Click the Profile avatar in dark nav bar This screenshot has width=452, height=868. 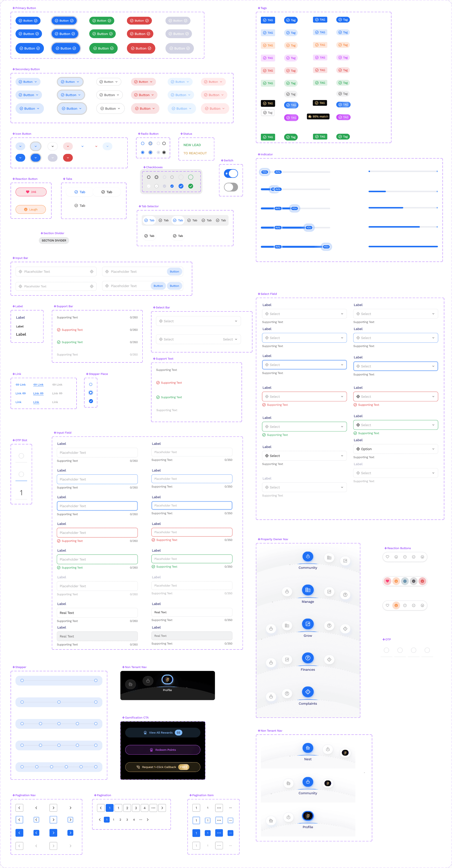pyautogui.click(x=167, y=680)
